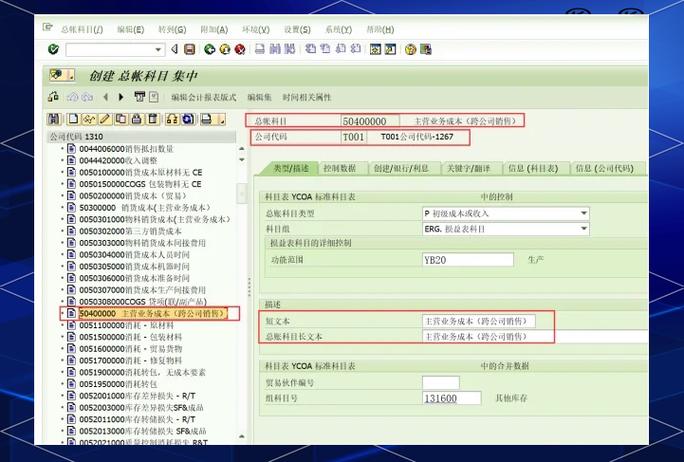The image size is (684, 462).
Task: Select tree item 0050100000 销货成本原材料无 CE
Action: click(x=140, y=172)
